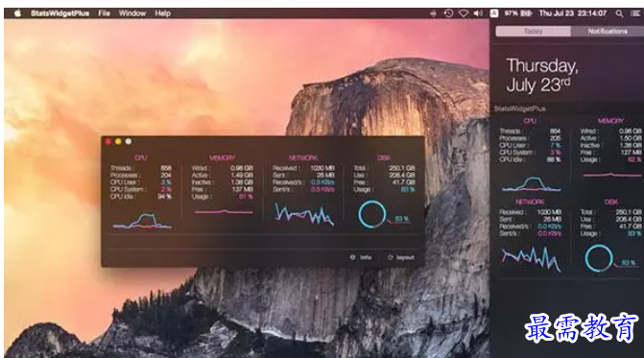Open the Help menu

tap(162, 13)
